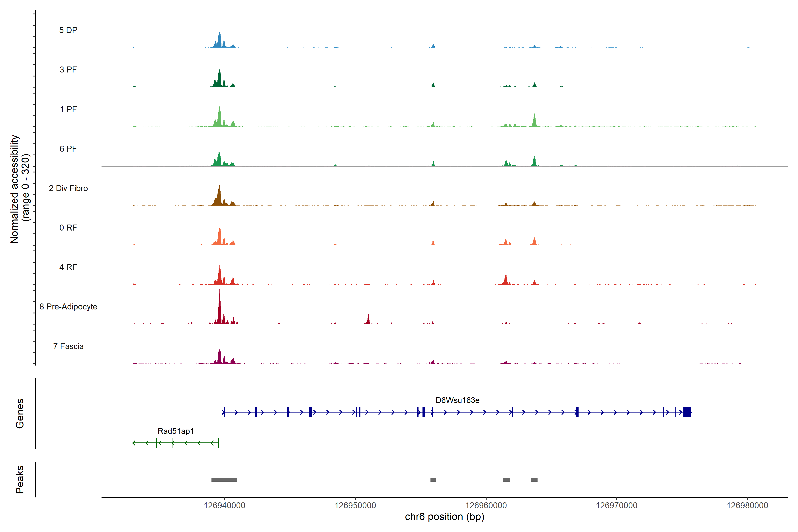Click the 126950000 axis tick label
The image size is (798, 532).
[x=355, y=506]
